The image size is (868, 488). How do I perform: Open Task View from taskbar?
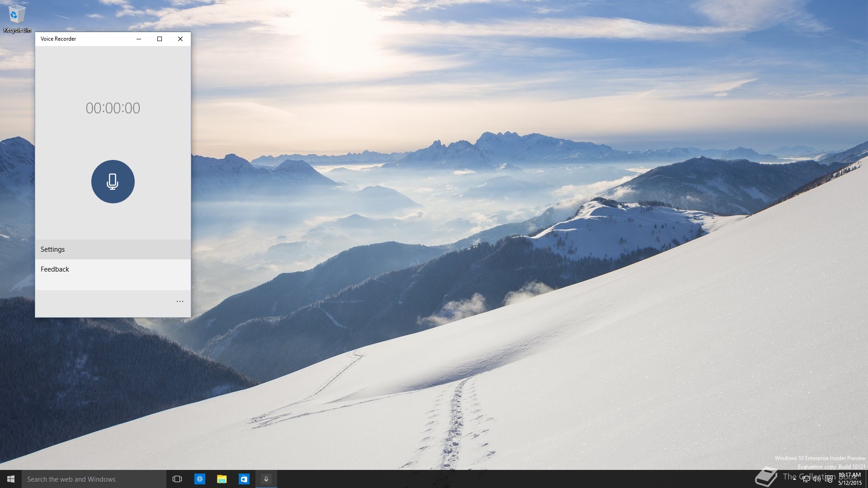tap(177, 479)
